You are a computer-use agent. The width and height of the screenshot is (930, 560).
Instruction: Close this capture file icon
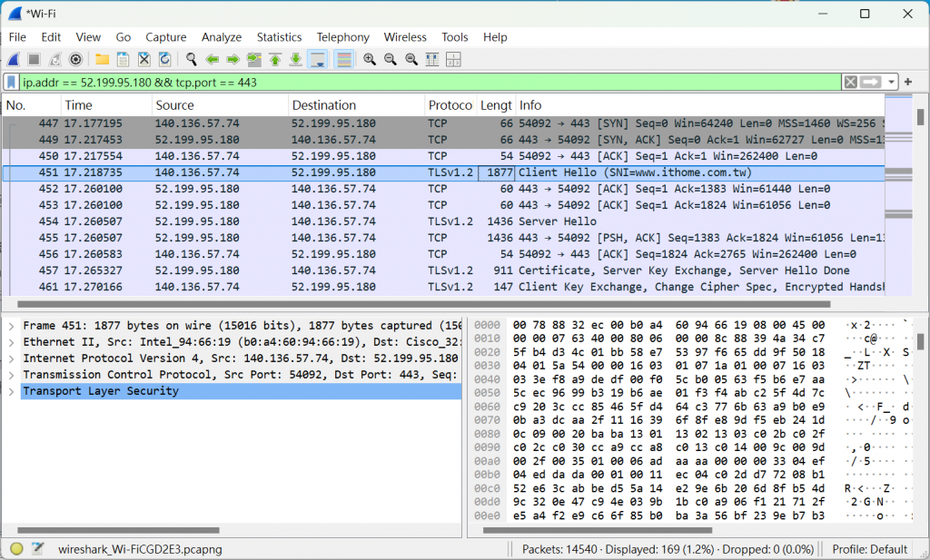click(144, 59)
